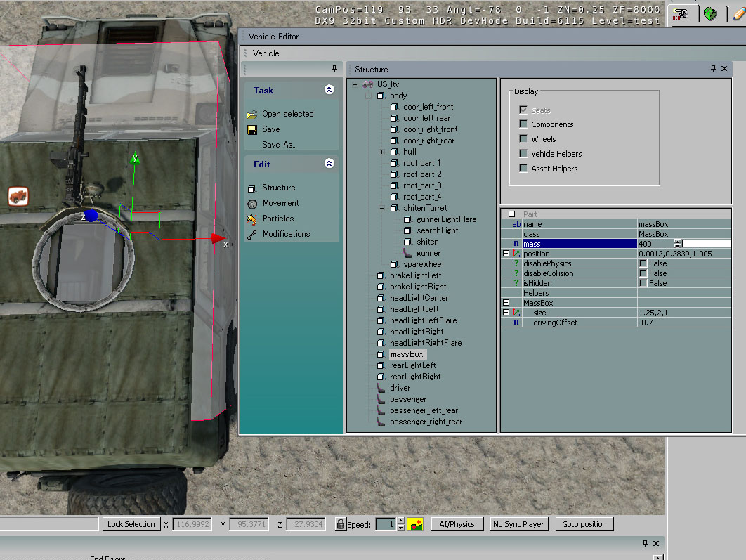Click the axes icon beside position property

pos(517,254)
